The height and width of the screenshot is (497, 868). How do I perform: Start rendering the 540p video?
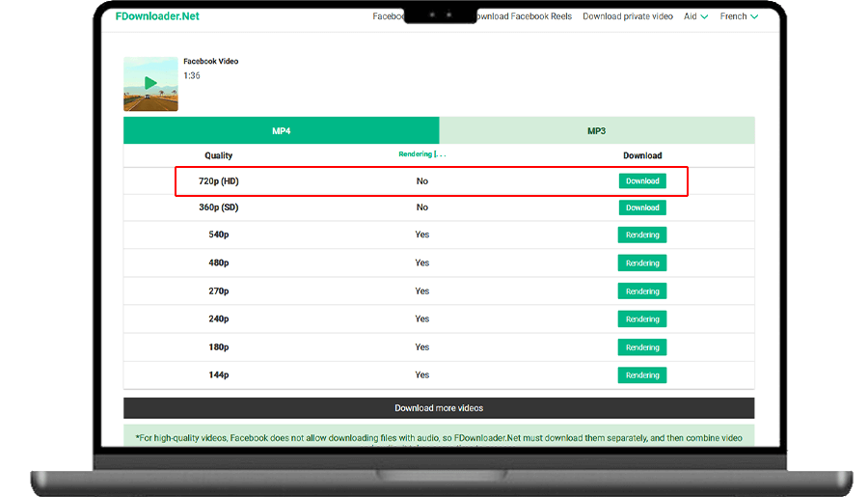pyautogui.click(x=642, y=235)
